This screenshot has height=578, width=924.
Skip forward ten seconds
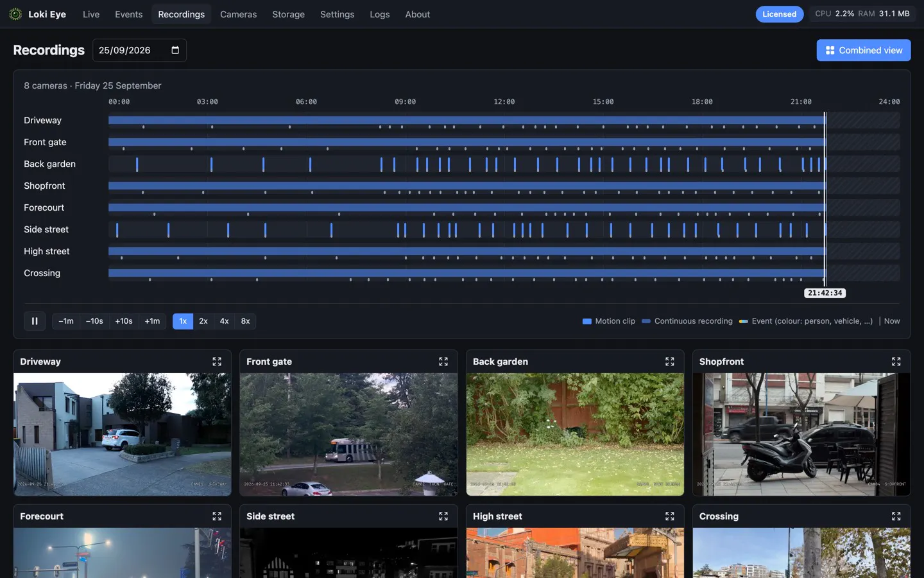click(x=124, y=321)
